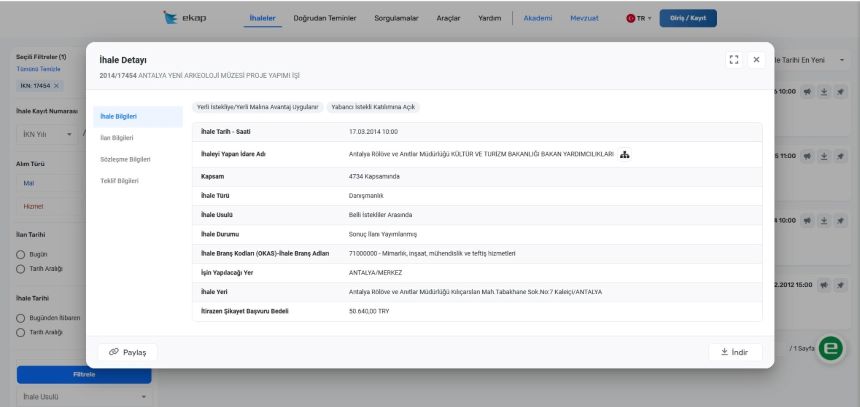Click the date value 17.03.2014 10:00
The image size is (860, 407).
tap(373, 132)
